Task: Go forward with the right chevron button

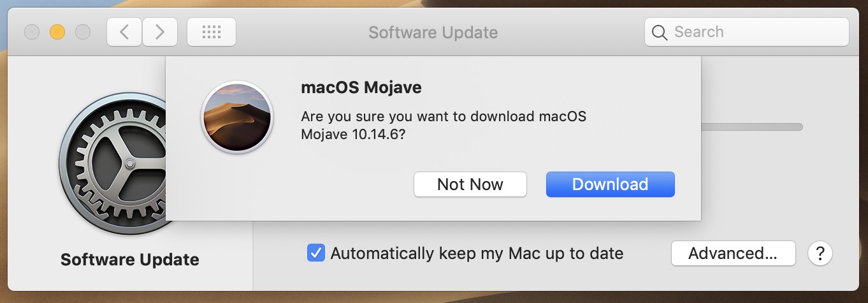Action: 159,32
